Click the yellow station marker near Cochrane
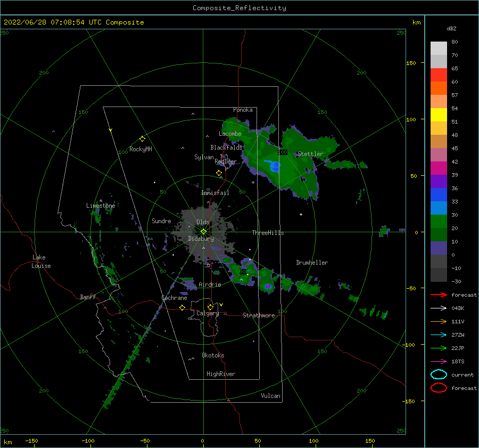Screen dimensions: 479x448 coord(183,308)
